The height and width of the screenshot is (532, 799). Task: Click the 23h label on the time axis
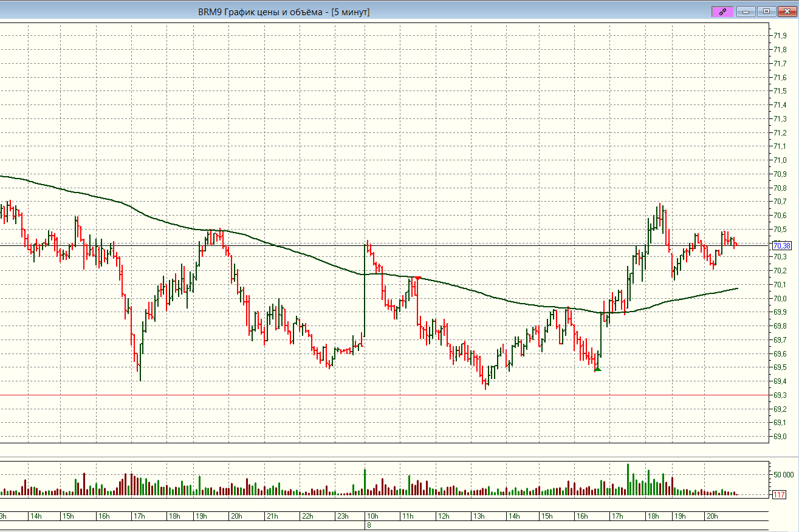[x=343, y=516]
